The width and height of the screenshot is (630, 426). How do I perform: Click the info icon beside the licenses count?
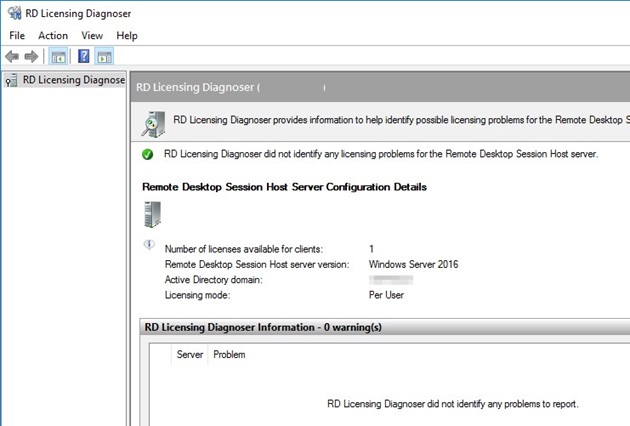(x=149, y=245)
